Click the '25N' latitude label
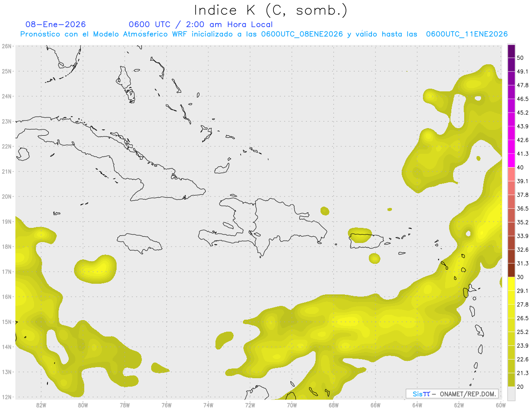Viewport: 532px width, 411px height. click(7, 71)
